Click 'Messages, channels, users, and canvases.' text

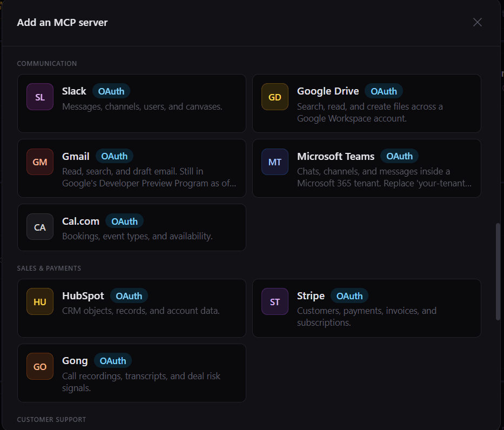142,106
